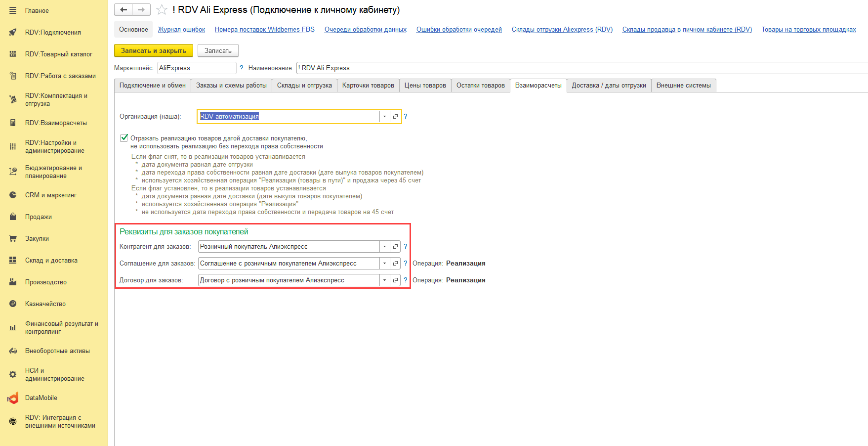This screenshot has height=446, width=868.
Task: Click the Соглашение для заказов input field
Action: [289, 263]
